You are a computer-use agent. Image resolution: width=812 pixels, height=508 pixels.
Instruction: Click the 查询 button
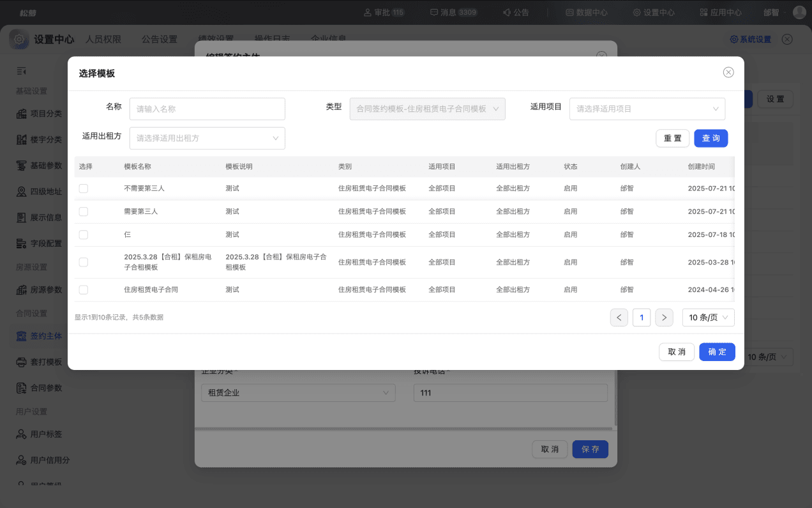[x=711, y=138]
